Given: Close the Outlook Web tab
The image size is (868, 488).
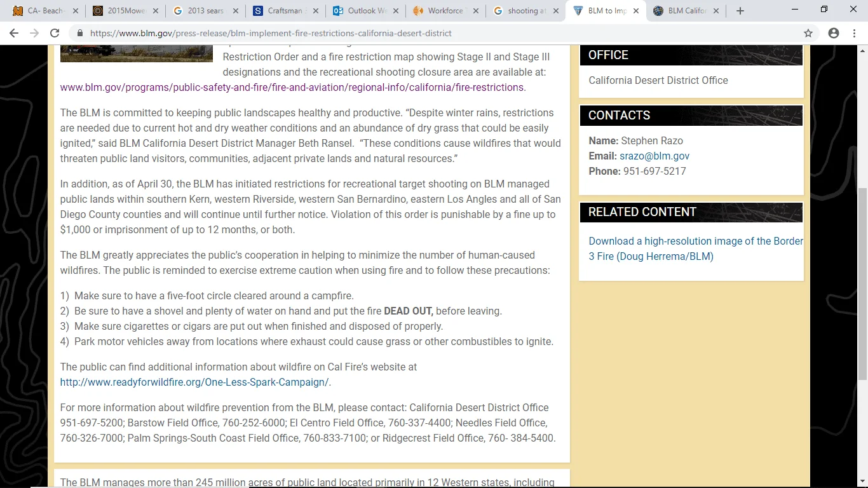Looking at the screenshot, I should pos(396,11).
